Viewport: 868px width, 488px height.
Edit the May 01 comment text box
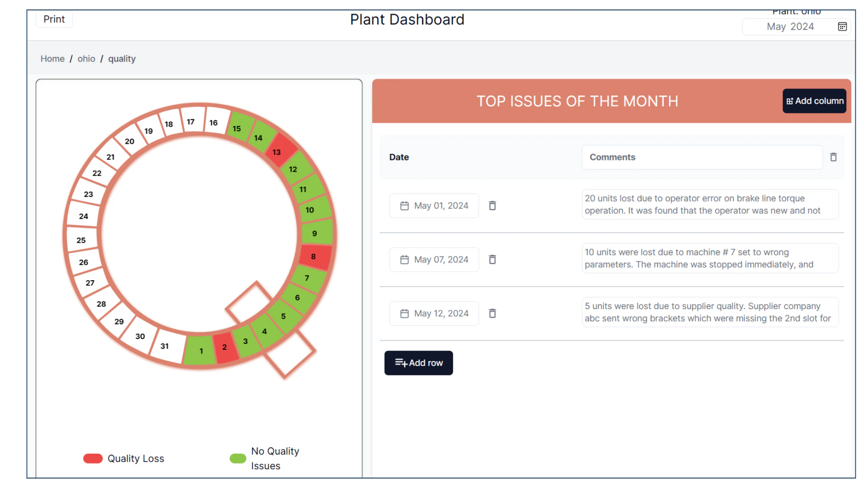pyautogui.click(x=709, y=204)
